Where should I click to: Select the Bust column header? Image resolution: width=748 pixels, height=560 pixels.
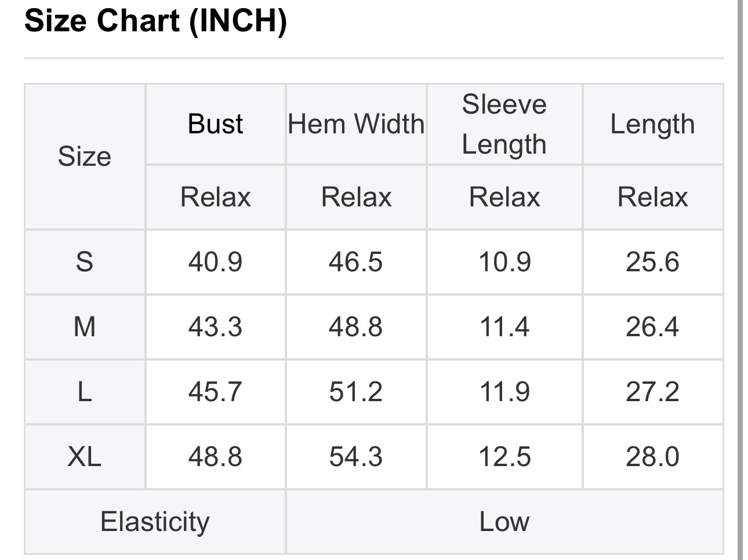coord(215,124)
